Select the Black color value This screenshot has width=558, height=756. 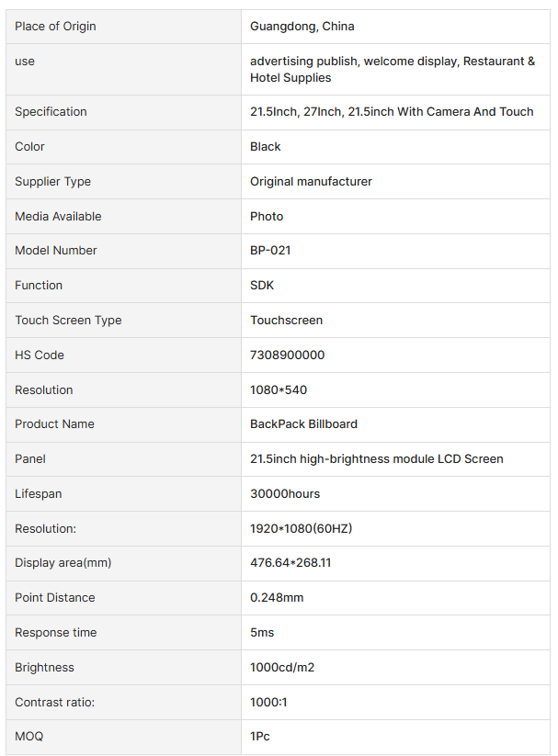265,147
